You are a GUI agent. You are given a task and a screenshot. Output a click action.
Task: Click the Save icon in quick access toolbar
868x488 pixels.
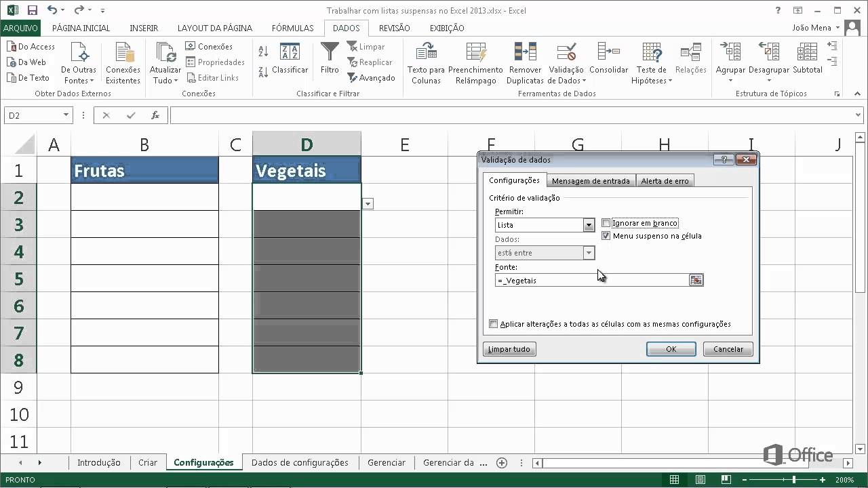[x=33, y=10]
